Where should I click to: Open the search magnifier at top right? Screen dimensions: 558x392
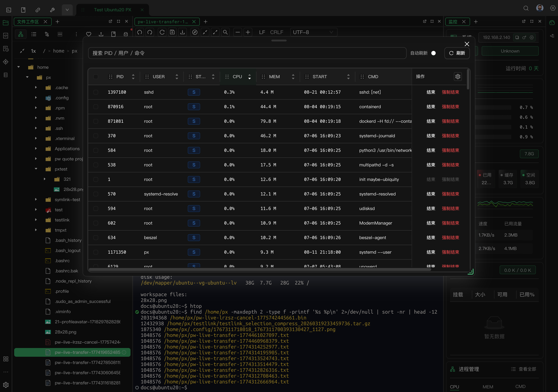526,9
